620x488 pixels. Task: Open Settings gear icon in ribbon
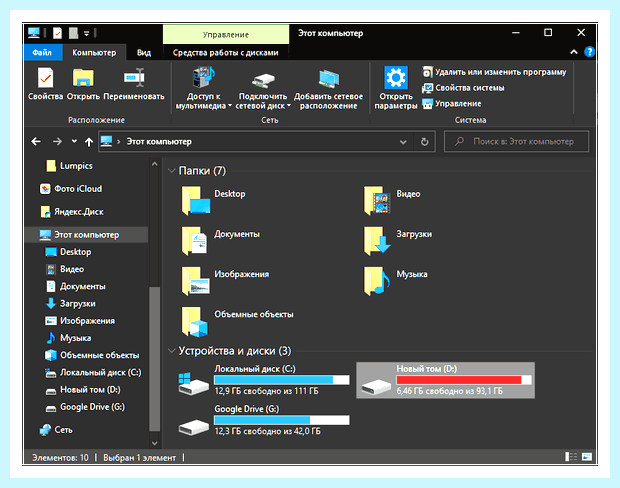point(396,78)
